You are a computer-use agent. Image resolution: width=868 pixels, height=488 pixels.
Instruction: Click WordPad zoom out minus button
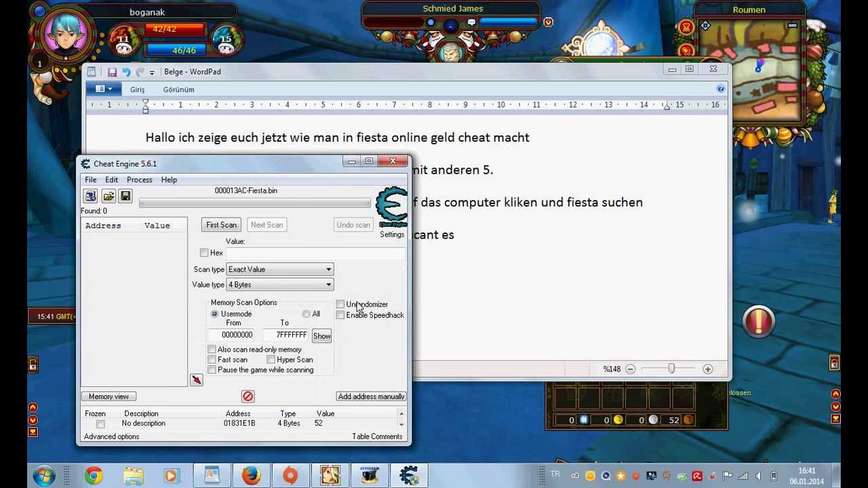click(x=630, y=369)
